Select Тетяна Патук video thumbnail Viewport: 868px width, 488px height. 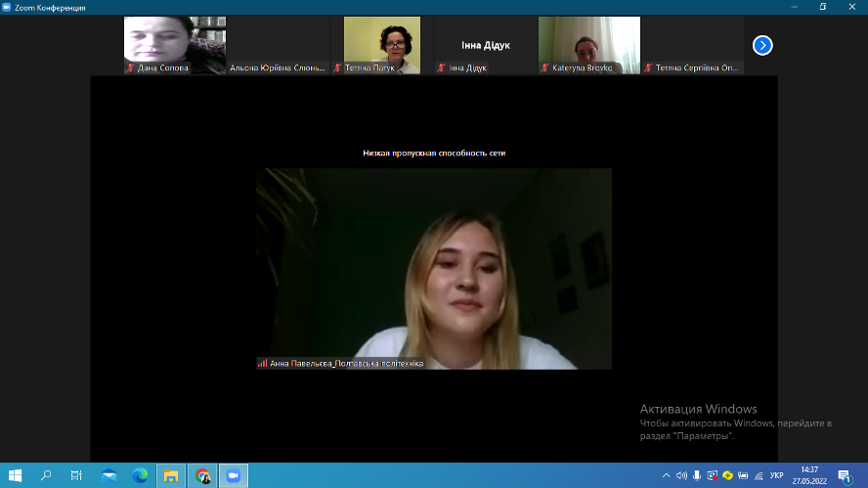[x=382, y=45]
